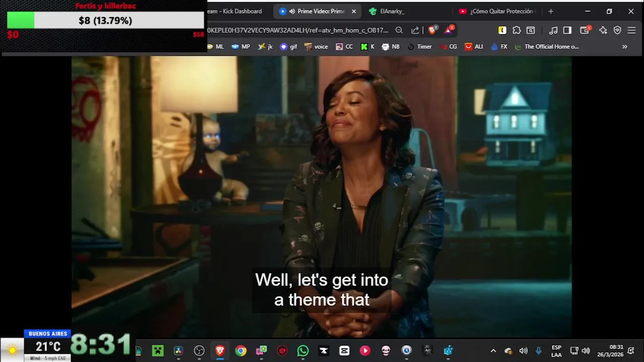This screenshot has height=362, width=644.
Task: Open the blue robot app taskbar icon
Action: point(448,350)
